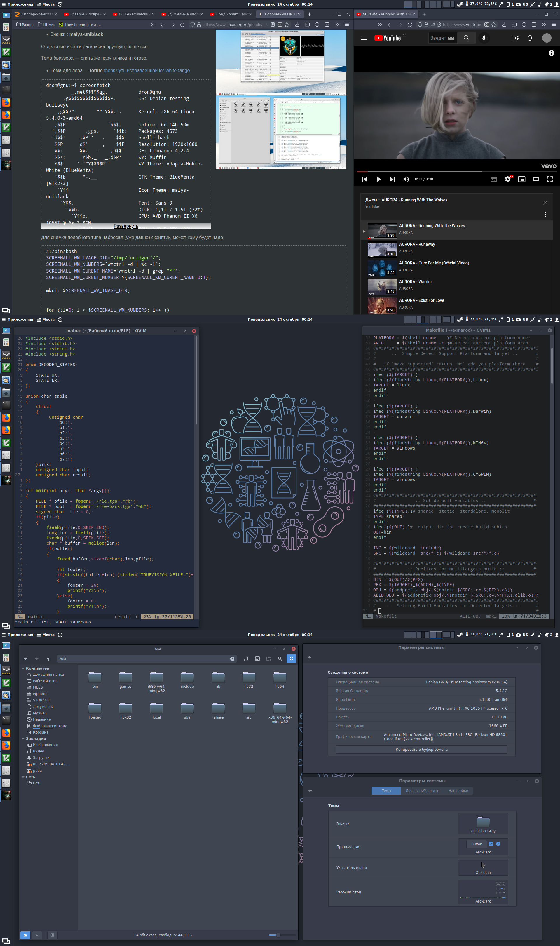Open downloads in linux.org.ru browser window

click(x=297, y=25)
